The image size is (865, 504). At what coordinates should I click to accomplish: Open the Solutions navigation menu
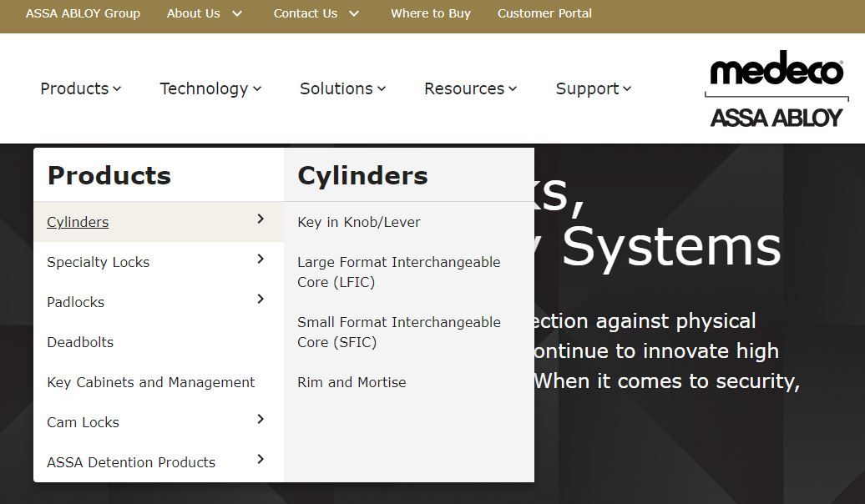[342, 88]
